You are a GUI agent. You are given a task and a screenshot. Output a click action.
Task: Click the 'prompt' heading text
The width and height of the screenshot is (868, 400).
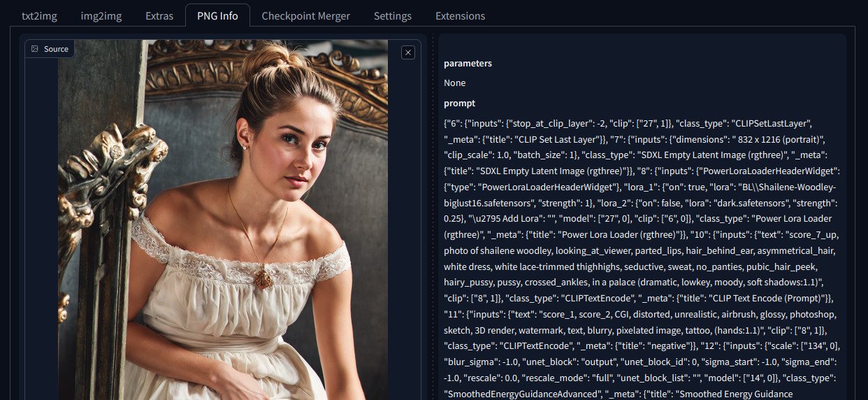pyautogui.click(x=459, y=103)
